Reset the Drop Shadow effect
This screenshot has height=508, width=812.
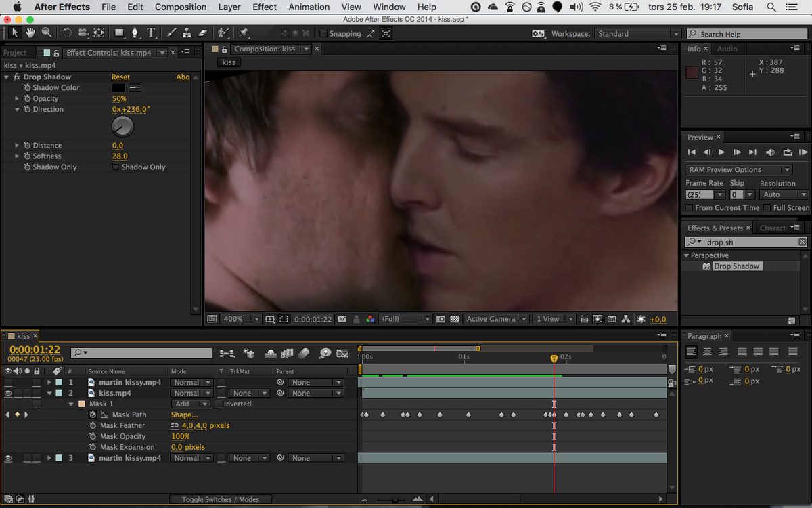click(x=120, y=77)
